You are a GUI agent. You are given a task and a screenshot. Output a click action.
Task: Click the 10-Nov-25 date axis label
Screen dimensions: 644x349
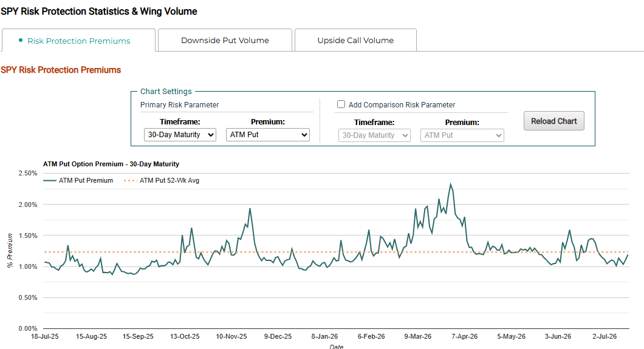click(x=231, y=336)
